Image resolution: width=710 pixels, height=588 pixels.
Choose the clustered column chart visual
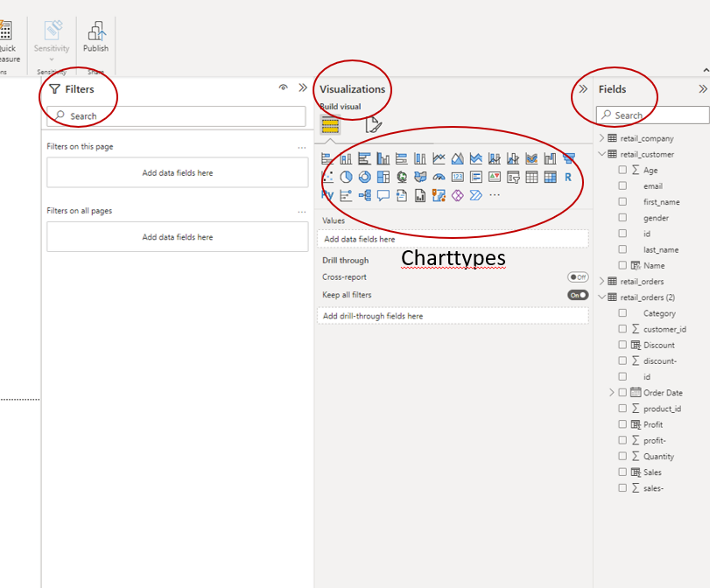pos(383,158)
